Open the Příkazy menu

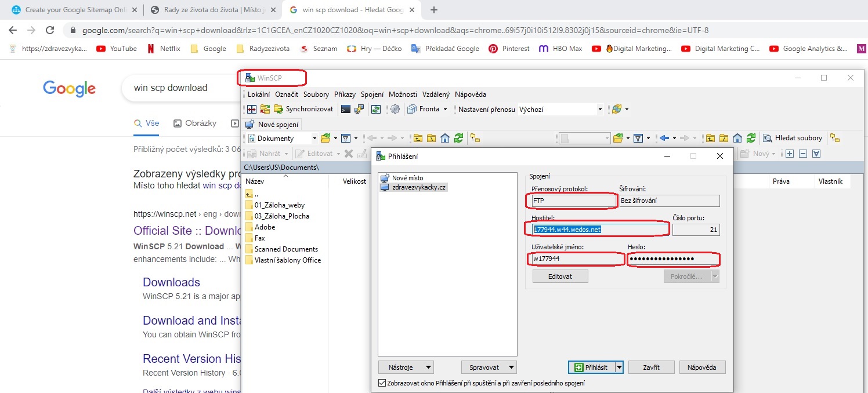coord(345,94)
